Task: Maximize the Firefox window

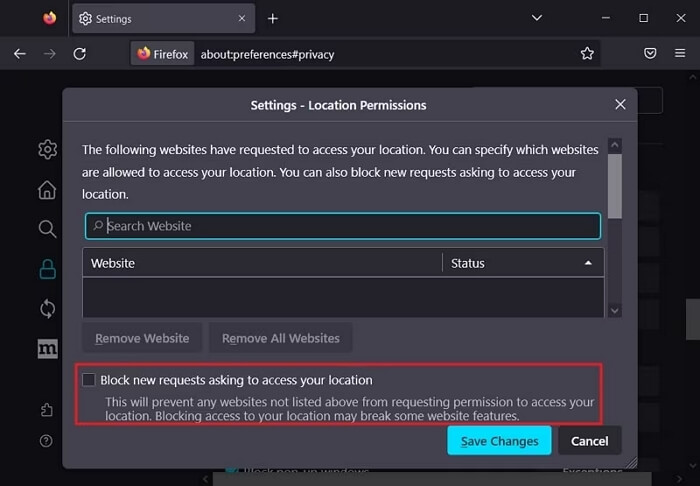Action: pos(643,18)
